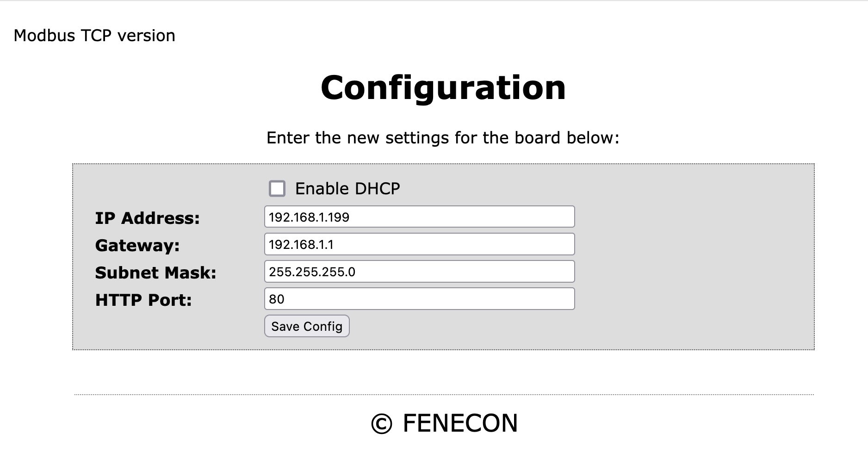Click the copyright symbol in the footer
Image resolution: width=868 pixels, height=452 pixels.
381,424
